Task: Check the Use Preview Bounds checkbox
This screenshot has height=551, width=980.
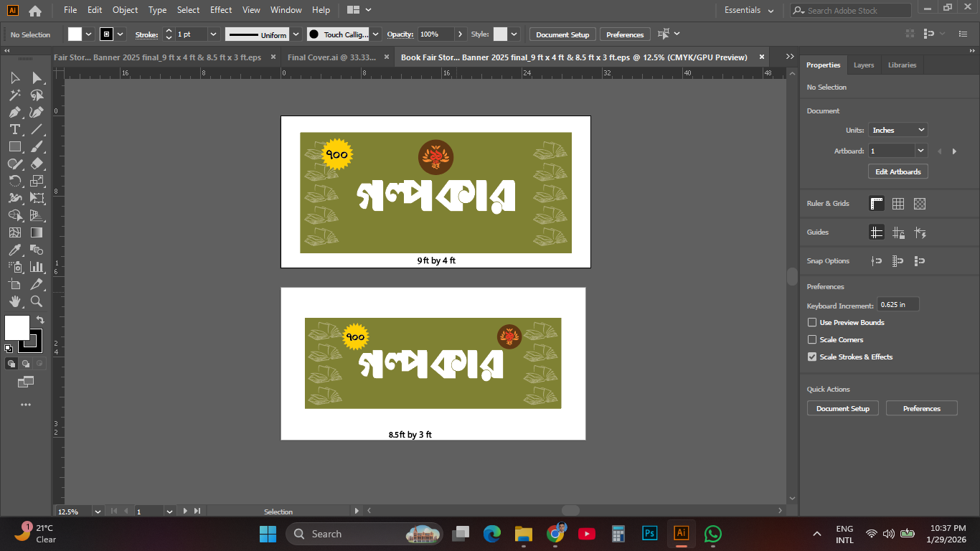Action: click(x=811, y=322)
